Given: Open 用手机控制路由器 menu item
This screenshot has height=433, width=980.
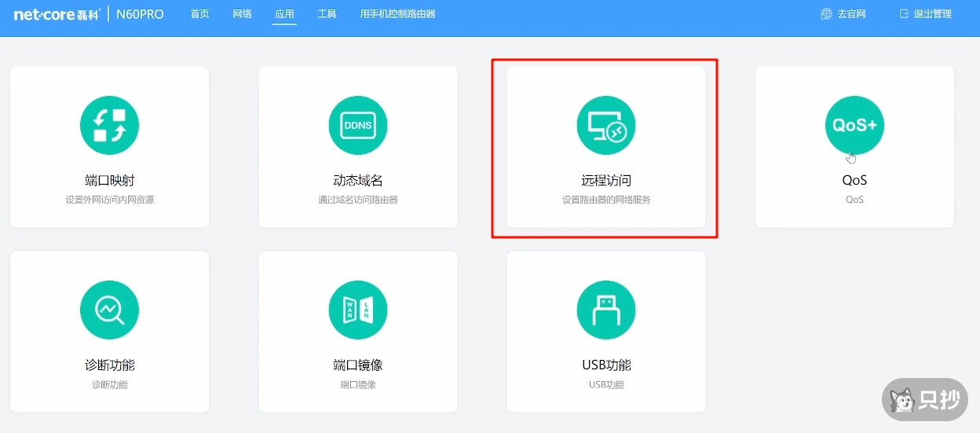Looking at the screenshot, I should click(397, 14).
